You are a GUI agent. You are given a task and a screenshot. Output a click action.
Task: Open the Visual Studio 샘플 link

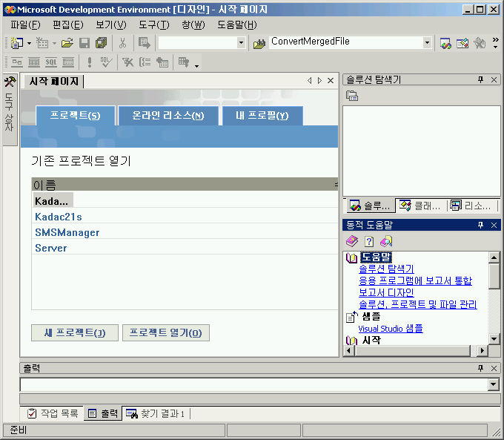pyautogui.click(x=391, y=328)
